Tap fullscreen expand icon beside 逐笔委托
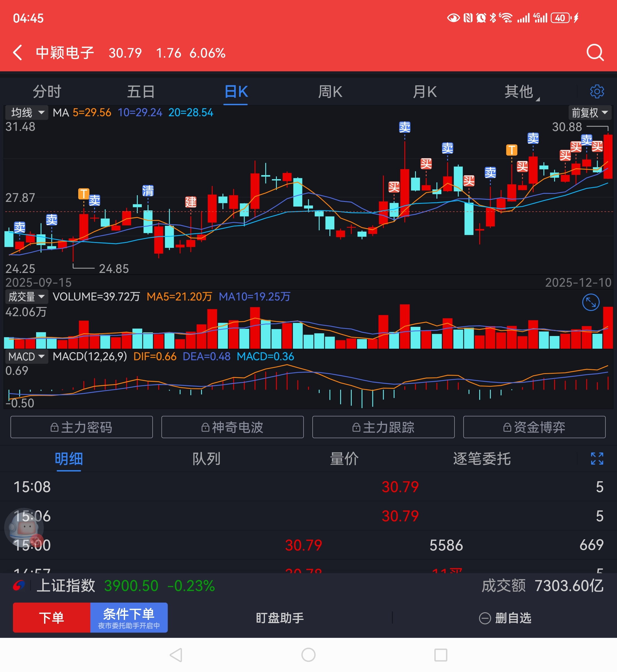The height and width of the screenshot is (672, 617). [597, 459]
